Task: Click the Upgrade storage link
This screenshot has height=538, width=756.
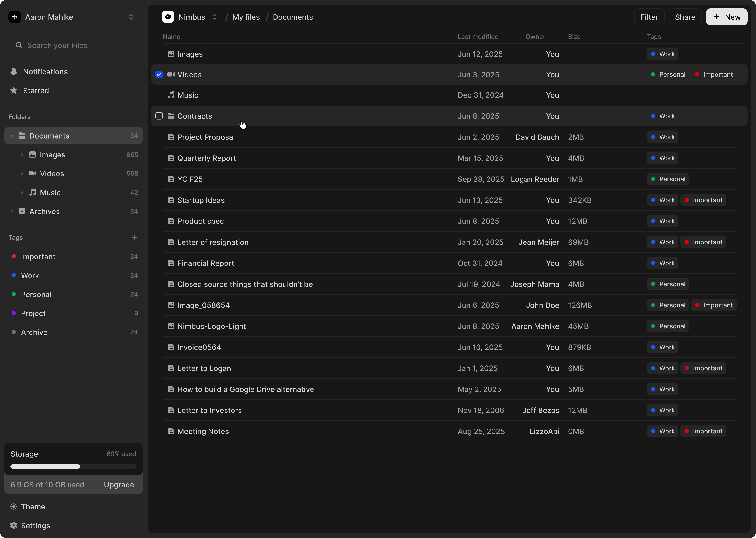Action: point(119,485)
